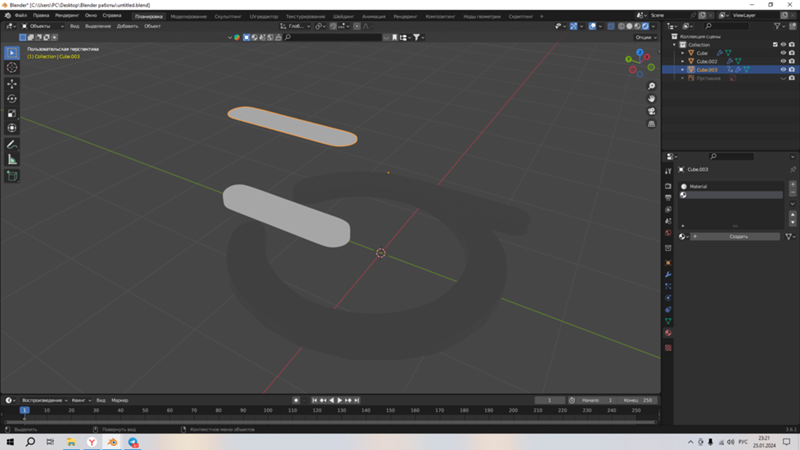This screenshot has height=450, width=800.
Task: Open outliner filter dropdown
Action: pyautogui.click(x=780, y=26)
